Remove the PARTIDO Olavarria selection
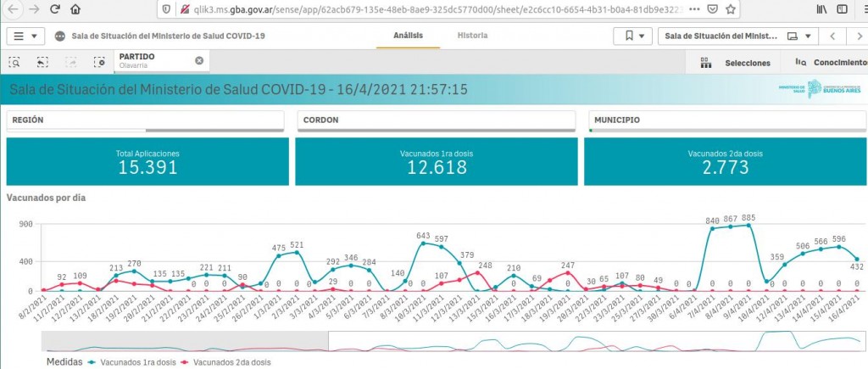The height and width of the screenshot is (369, 868). click(199, 60)
